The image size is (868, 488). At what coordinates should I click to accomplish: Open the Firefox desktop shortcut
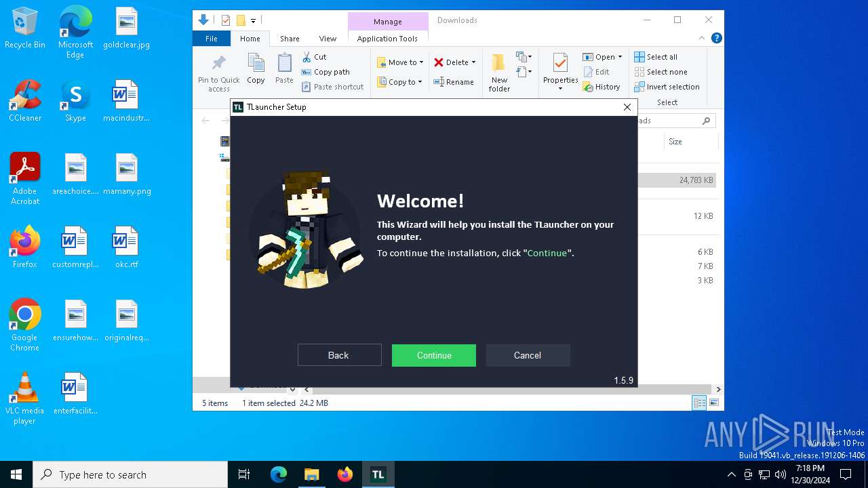(25, 247)
